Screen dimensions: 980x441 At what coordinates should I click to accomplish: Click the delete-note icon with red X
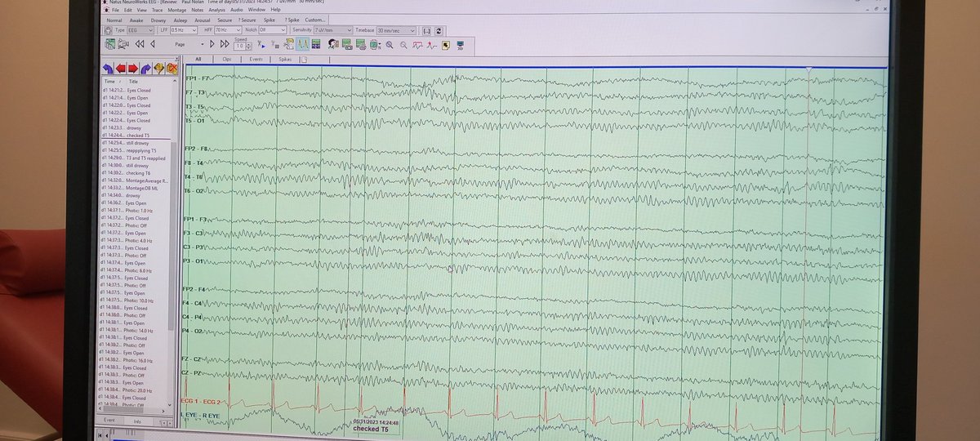tap(171, 69)
